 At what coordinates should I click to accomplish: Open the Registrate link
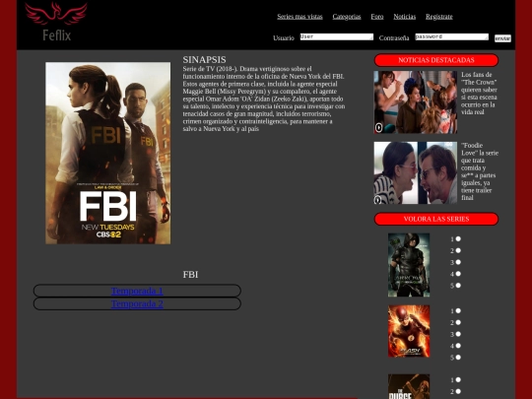point(439,17)
